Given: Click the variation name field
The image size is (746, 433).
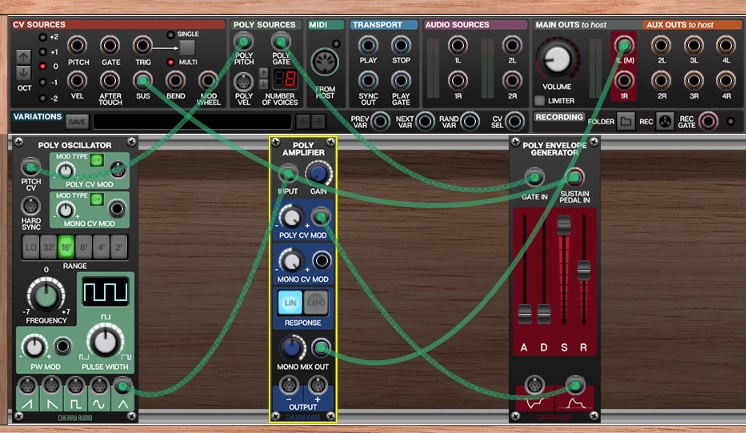Looking at the screenshot, I should pyautogui.click(x=192, y=122).
